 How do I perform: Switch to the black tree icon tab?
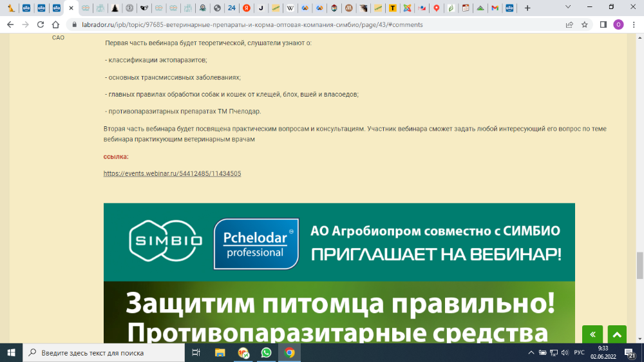[115, 8]
